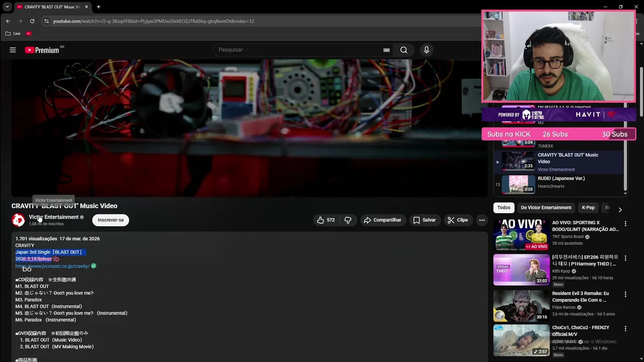This screenshot has height=362, width=644.
Task: Open the tab search dropdown arrow
Action: click(7, 7)
